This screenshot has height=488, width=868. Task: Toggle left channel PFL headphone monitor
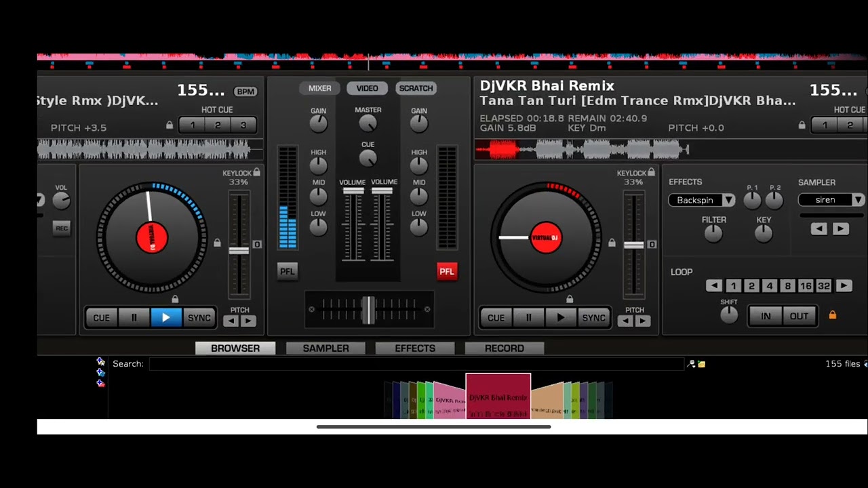288,271
